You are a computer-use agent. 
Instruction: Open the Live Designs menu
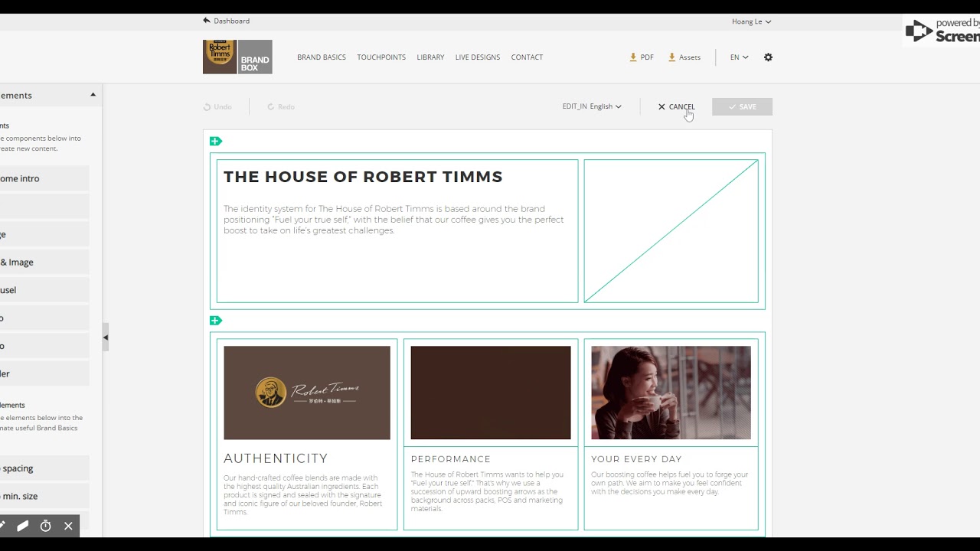point(478,57)
